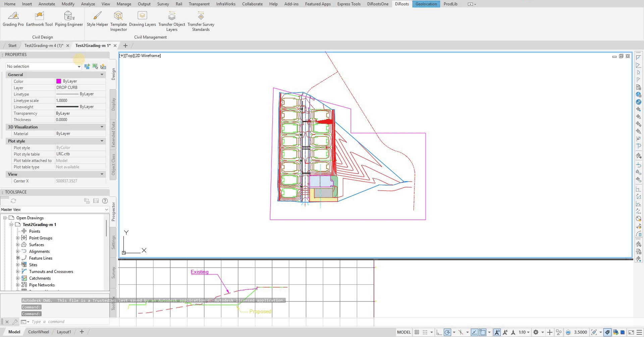Image resolution: width=644 pixels, height=337 pixels.
Task: Click the Style Helper icon
Action: coord(97,19)
